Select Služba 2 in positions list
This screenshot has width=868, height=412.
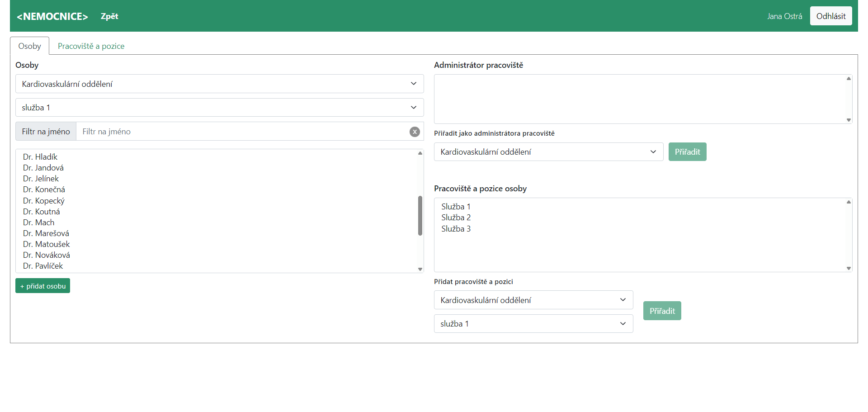click(456, 218)
